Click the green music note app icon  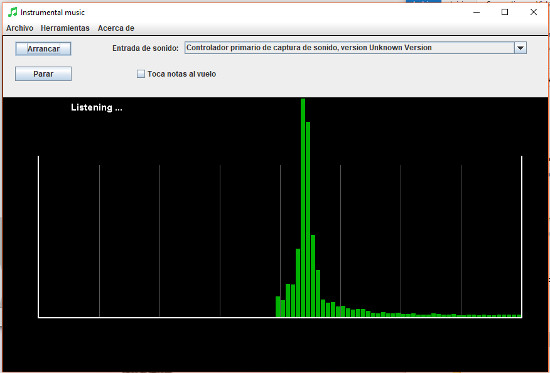point(12,12)
